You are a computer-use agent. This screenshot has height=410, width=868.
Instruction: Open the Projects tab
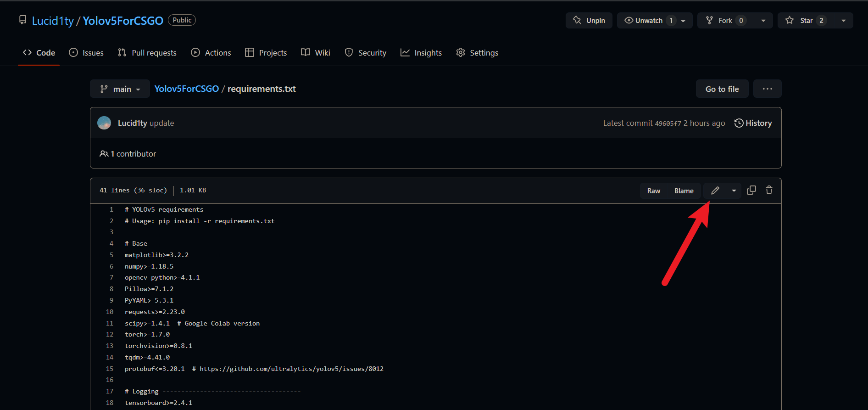click(x=266, y=53)
